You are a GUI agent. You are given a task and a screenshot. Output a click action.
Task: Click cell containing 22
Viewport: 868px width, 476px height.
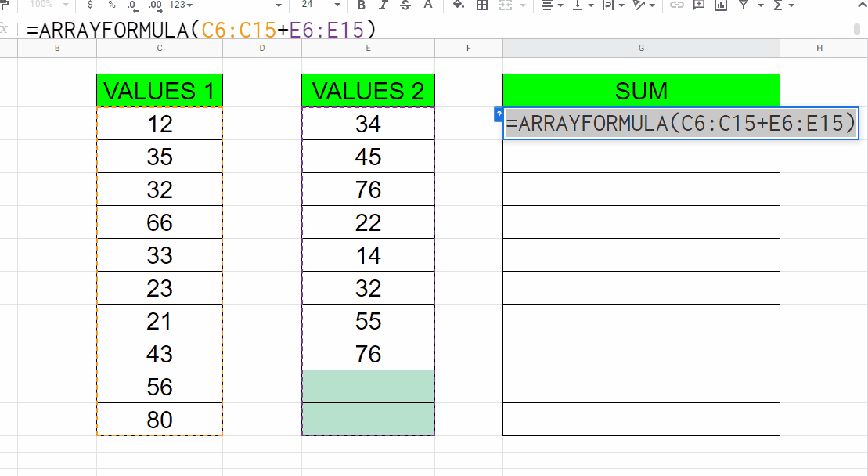click(368, 222)
